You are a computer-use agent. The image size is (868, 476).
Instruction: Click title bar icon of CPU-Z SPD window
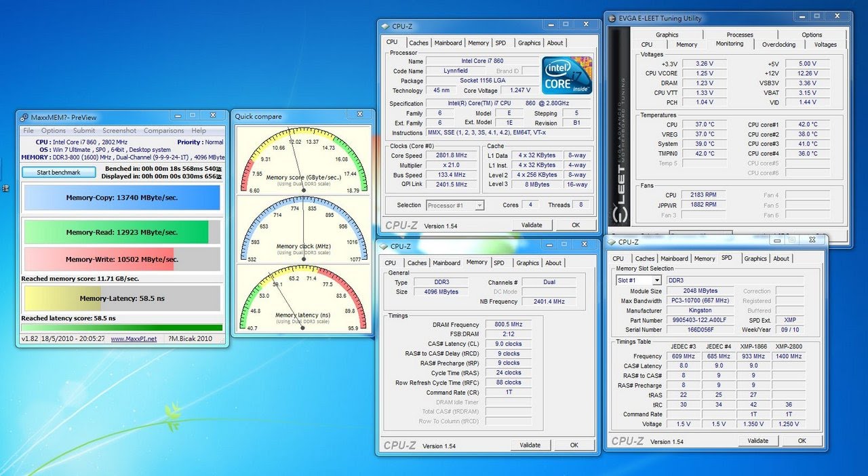pyautogui.click(x=611, y=242)
